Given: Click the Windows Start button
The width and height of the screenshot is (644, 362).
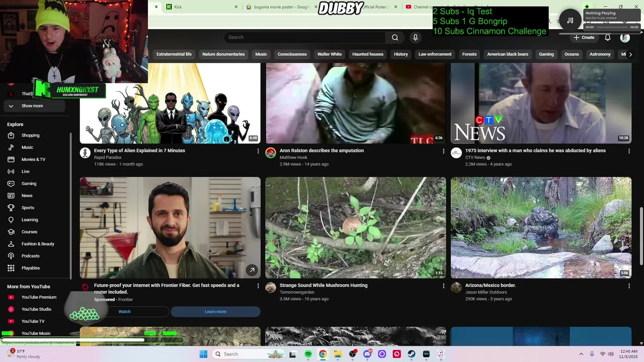Looking at the screenshot, I should [x=203, y=354].
